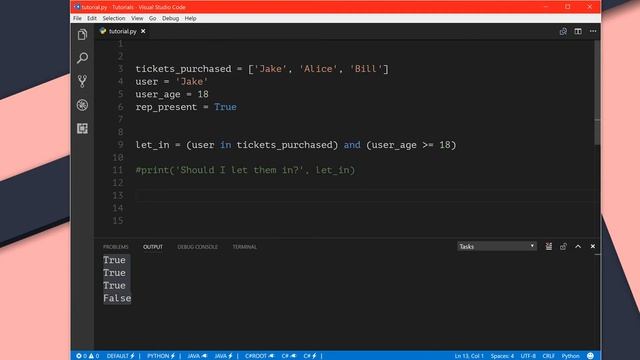Click the let_in variable on line 9
The width and height of the screenshot is (640, 360).
(x=152, y=145)
